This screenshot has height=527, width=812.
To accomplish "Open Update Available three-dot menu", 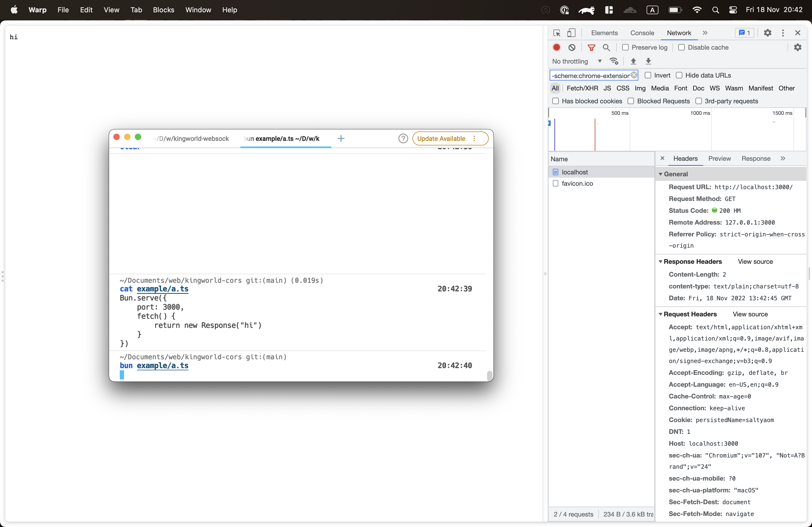I will (474, 138).
